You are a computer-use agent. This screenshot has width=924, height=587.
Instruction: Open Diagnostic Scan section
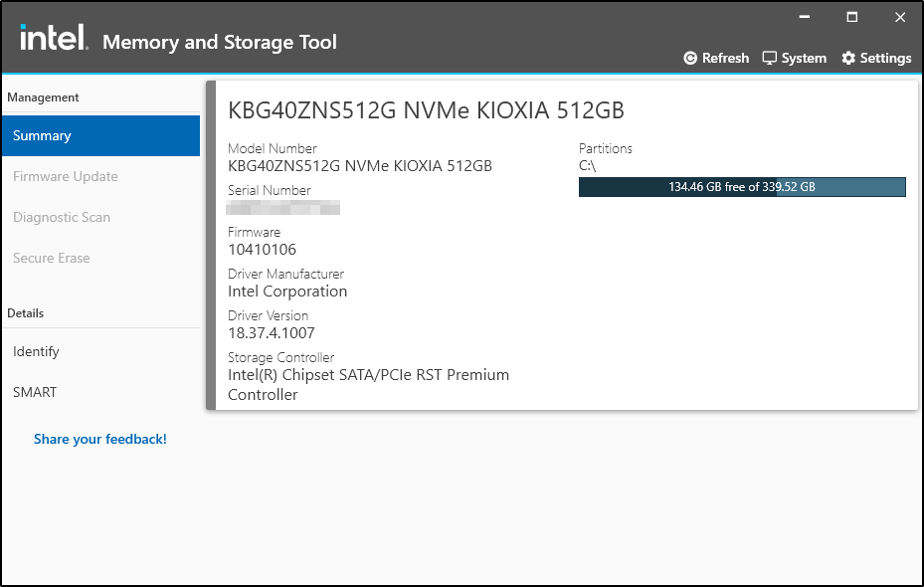click(62, 217)
